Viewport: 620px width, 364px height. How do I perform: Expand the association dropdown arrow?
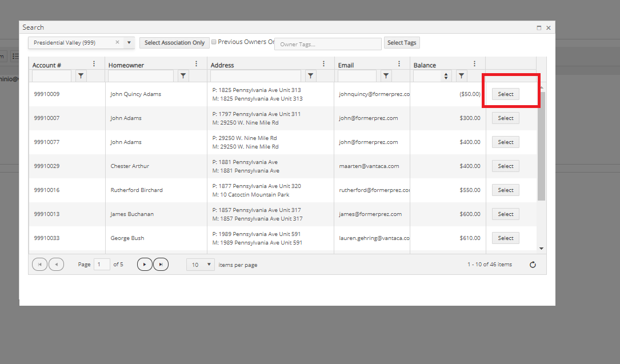(129, 43)
